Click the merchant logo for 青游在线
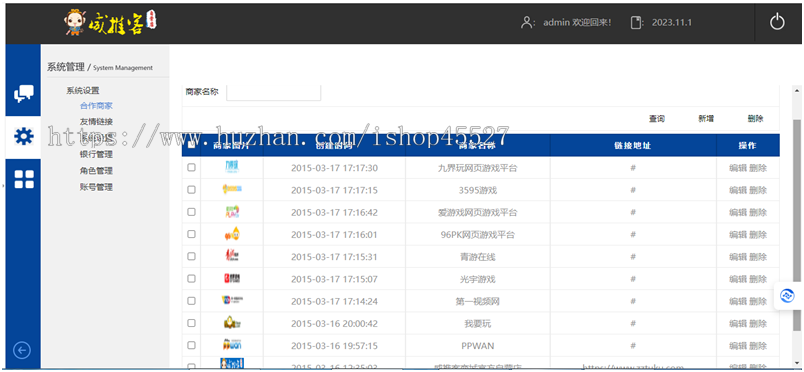Image resolution: width=804 pixels, height=372 pixels. coord(232,256)
